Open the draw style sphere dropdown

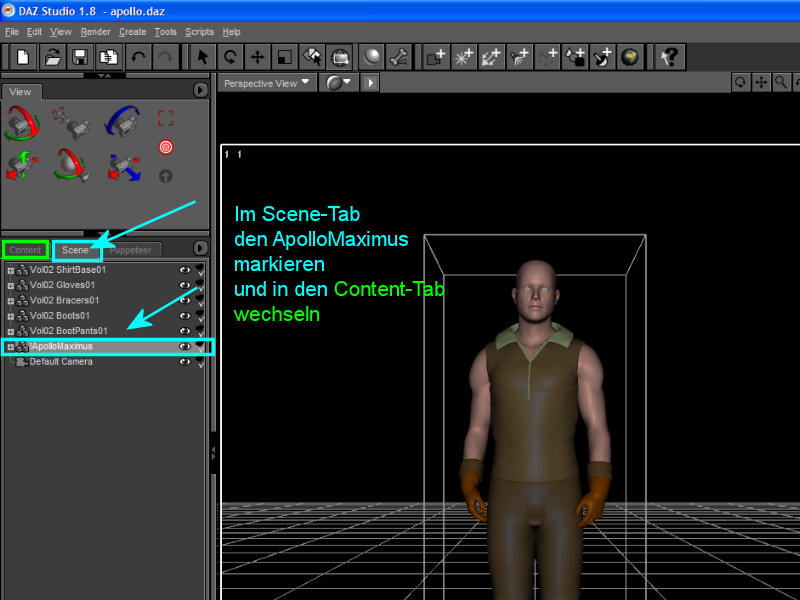[338, 83]
